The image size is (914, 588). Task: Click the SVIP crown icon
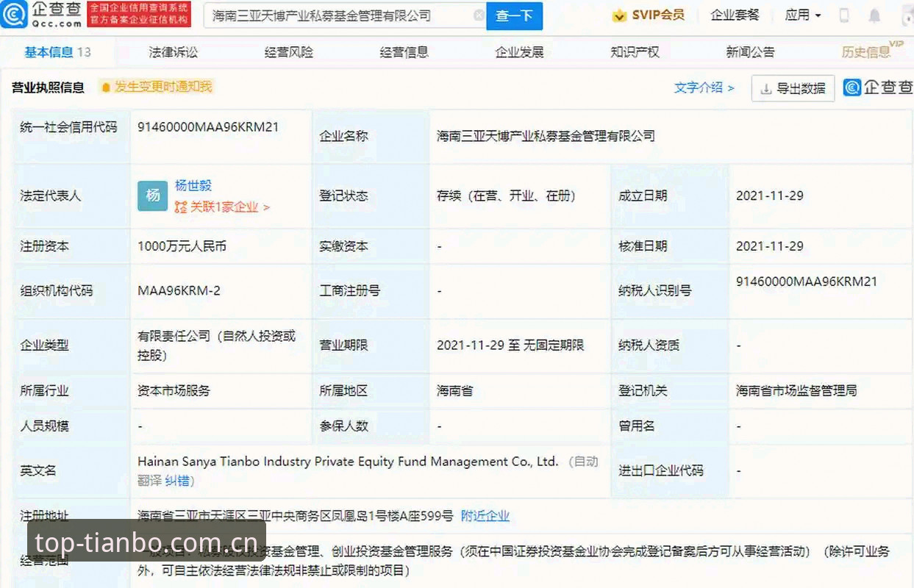(x=619, y=15)
